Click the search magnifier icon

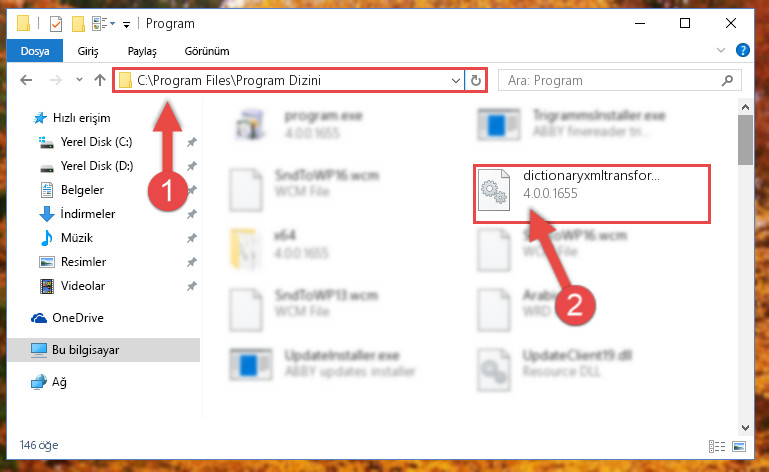(727, 80)
